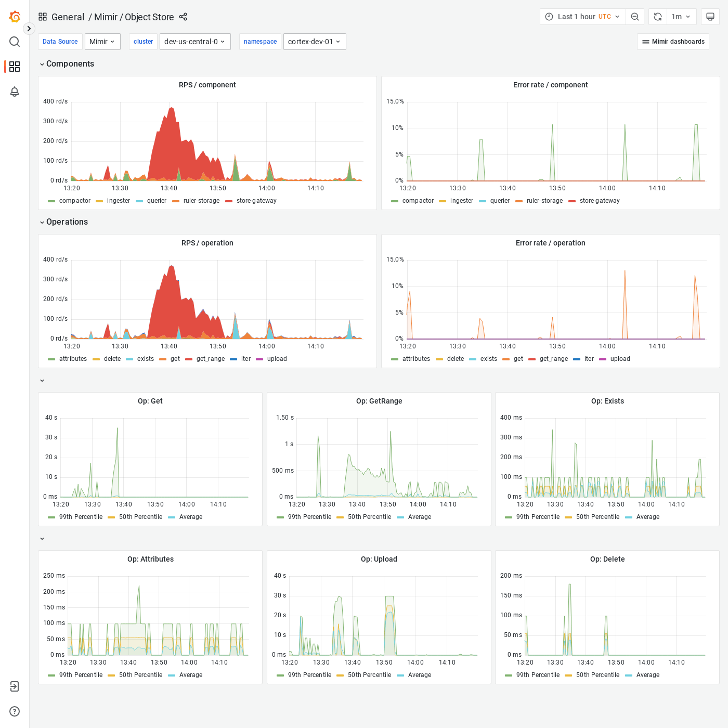The image size is (728, 728).
Task: Open the Alerting bell icon
Action: click(14, 92)
